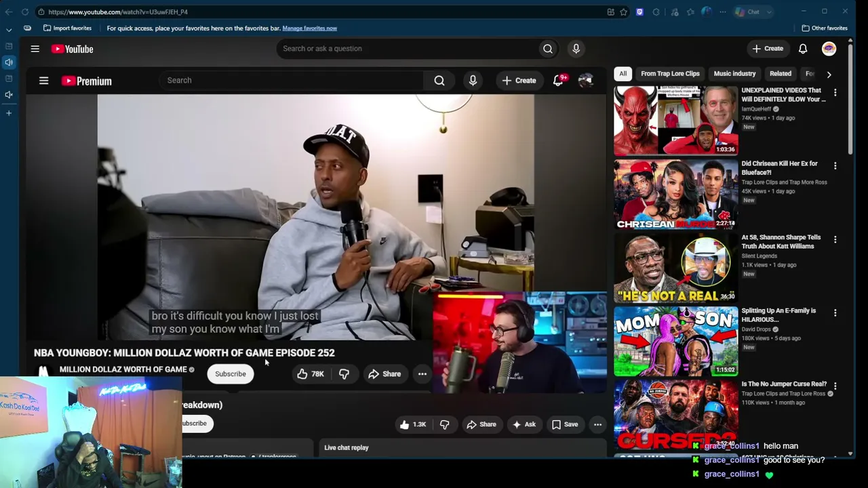Click the white Subscribe button inside the video

coord(231,374)
